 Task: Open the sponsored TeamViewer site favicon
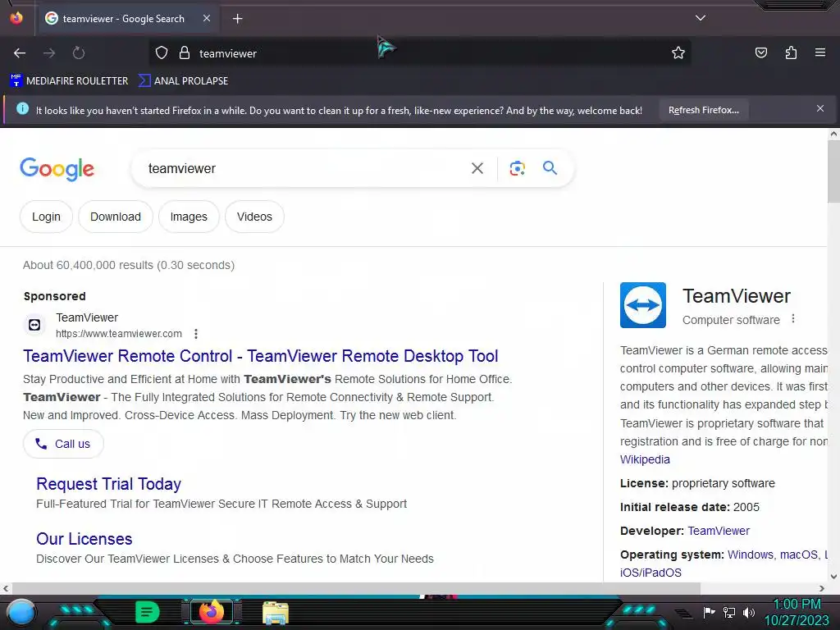34,325
